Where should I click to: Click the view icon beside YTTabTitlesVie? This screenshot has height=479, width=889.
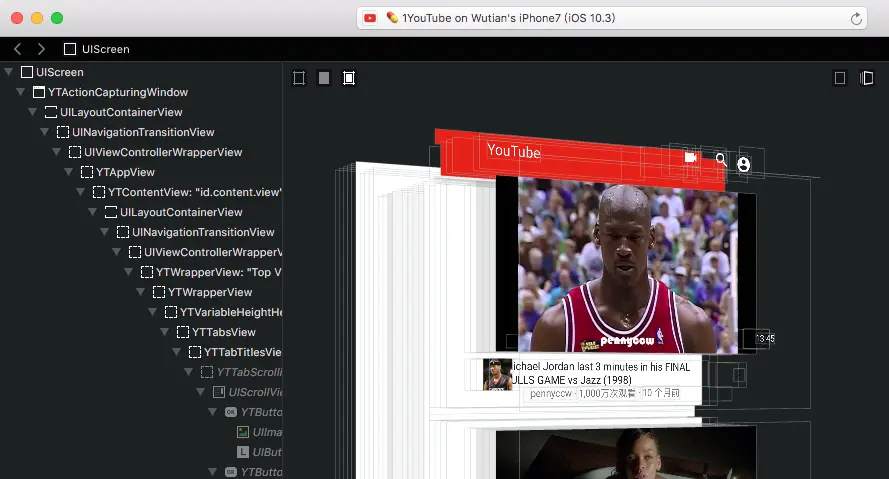pos(194,352)
